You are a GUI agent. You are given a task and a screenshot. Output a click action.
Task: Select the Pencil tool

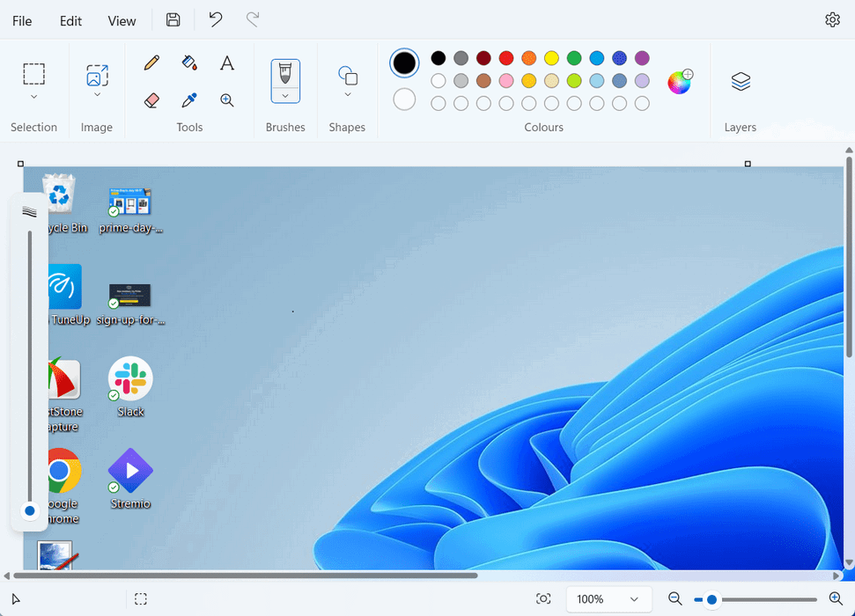(151, 62)
